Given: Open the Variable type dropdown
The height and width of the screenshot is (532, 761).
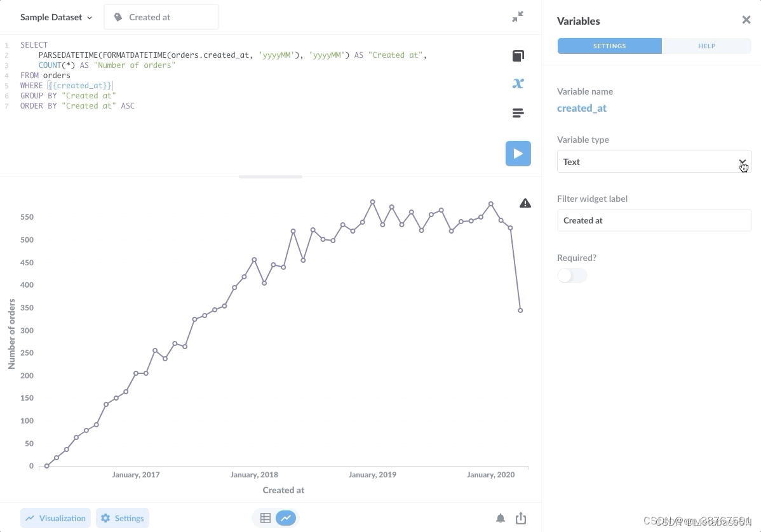Looking at the screenshot, I should tap(654, 161).
